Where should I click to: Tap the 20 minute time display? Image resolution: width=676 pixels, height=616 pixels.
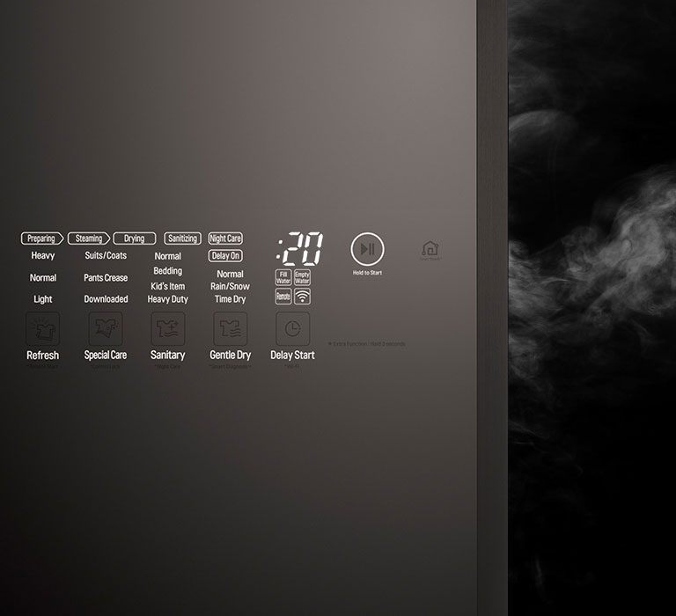tap(300, 249)
